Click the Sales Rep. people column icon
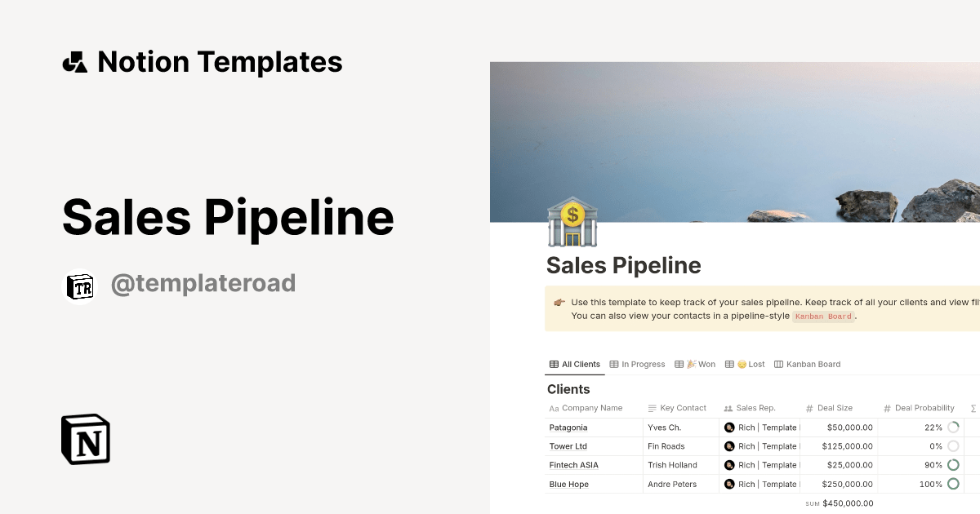The image size is (980, 514). 728,408
